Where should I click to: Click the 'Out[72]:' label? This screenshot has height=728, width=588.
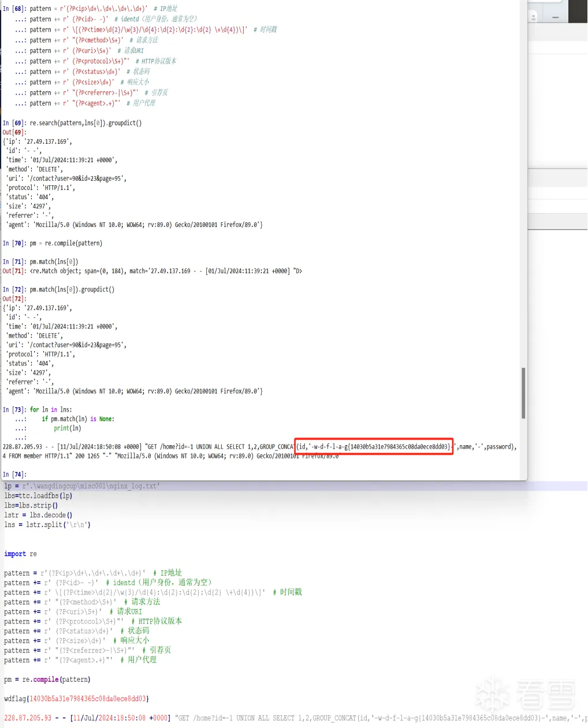tap(14, 298)
